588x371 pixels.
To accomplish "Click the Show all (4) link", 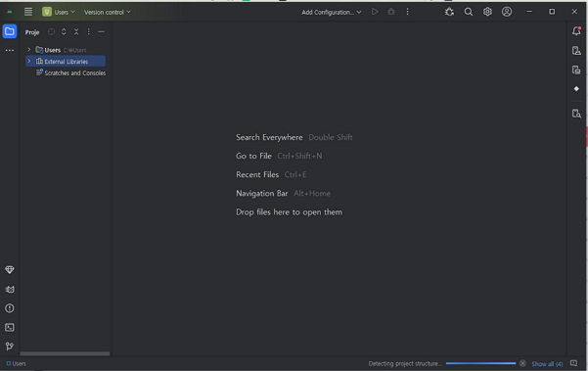I will 547,364.
